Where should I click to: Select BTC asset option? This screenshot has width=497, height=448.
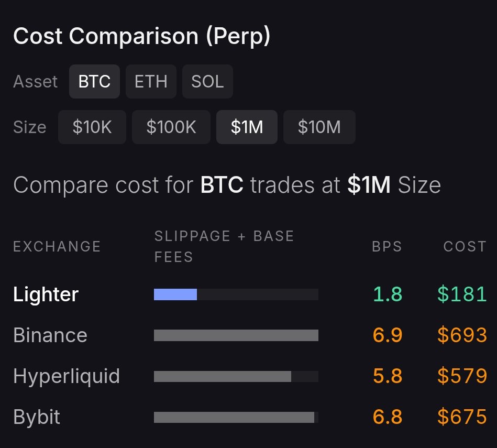click(94, 82)
